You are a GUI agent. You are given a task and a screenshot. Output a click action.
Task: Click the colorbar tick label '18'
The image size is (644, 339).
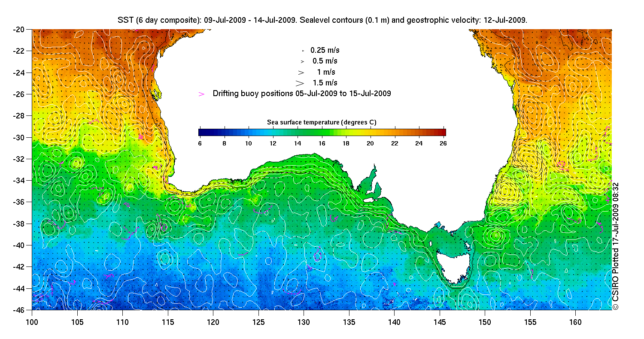(x=346, y=144)
